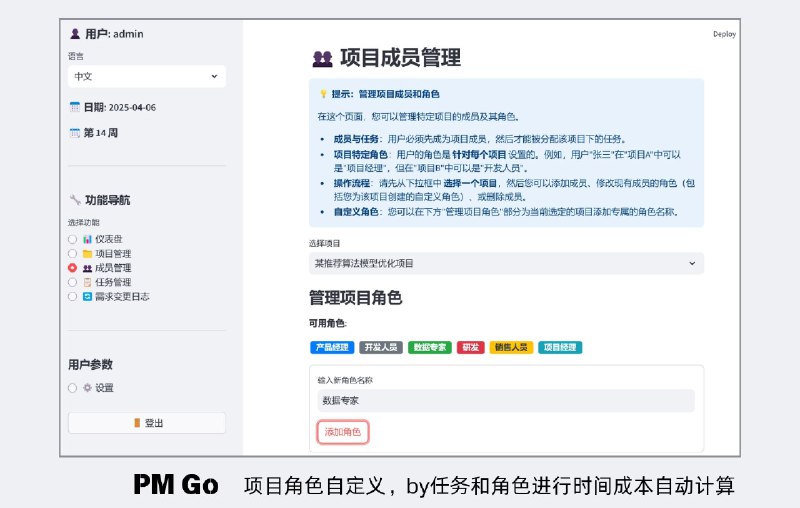Click the 用户: admin text
The width and height of the screenshot is (800, 508).
(114, 34)
